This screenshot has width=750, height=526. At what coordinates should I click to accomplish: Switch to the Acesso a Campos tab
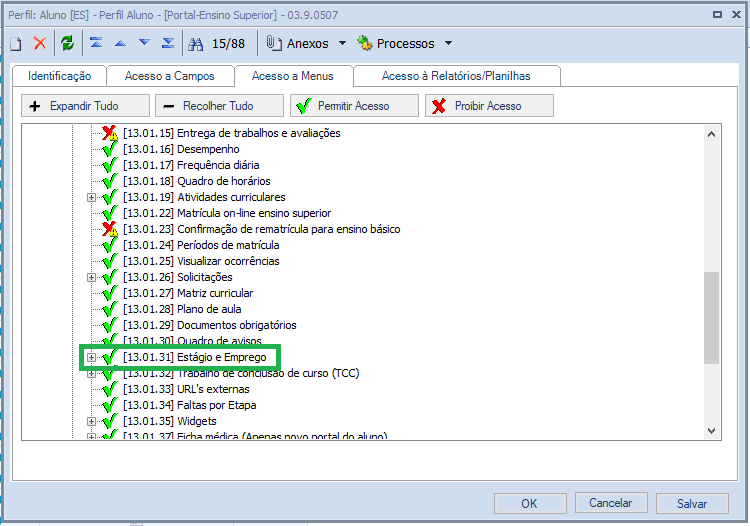coord(170,76)
